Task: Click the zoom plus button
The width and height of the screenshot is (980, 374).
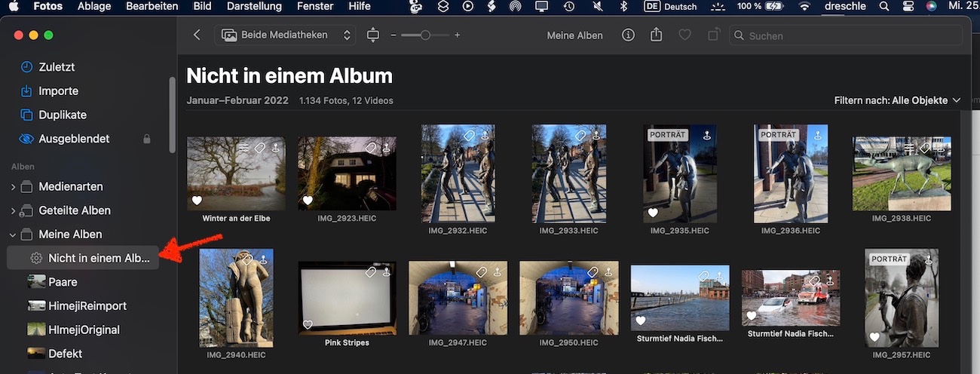Action: tap(457, 35)
